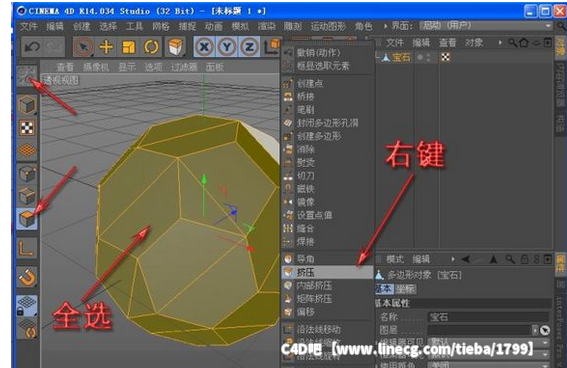Toggle the X axis lock
567x368 pixels.
point(205,47)
